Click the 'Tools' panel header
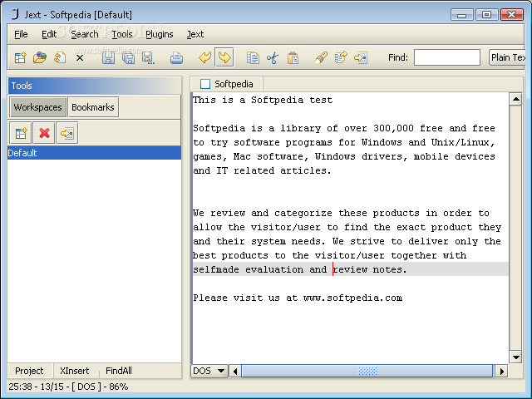Screen dimensions: 532x399 coord(94,86)
